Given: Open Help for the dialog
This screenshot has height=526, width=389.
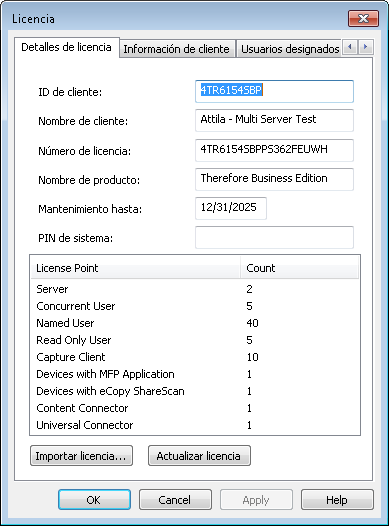Looking at the screenshot, I should 337,499.
